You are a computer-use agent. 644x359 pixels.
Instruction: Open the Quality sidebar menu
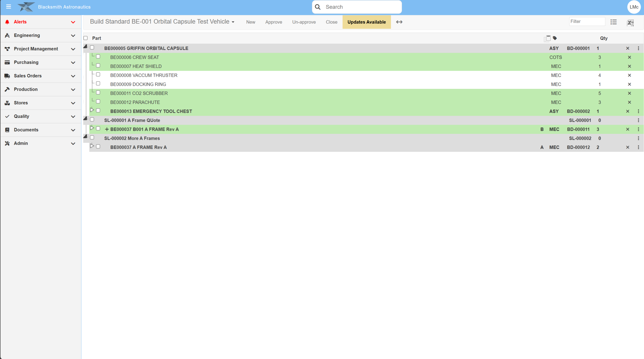point(41,116)
